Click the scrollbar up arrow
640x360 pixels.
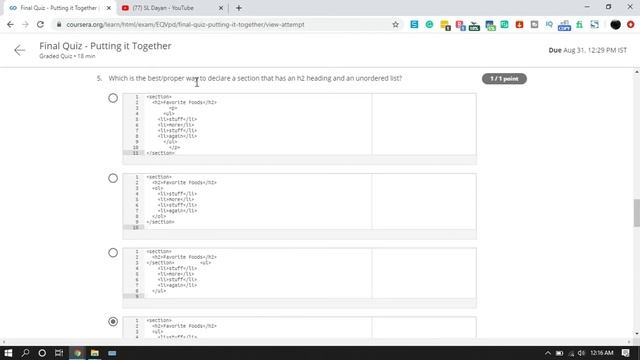(636, 72)
